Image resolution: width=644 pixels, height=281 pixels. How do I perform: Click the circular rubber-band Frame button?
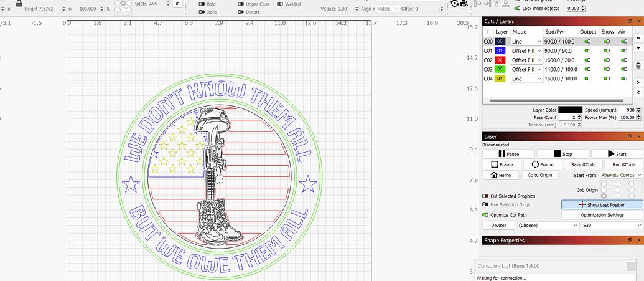click(542, 164)
